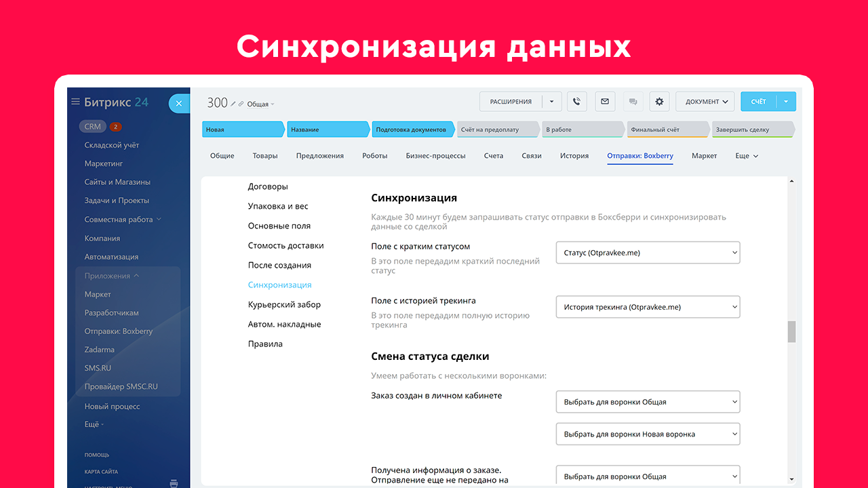Switch to the Товары tab
This screenshot has width=868, height=488.
(264, 156)
